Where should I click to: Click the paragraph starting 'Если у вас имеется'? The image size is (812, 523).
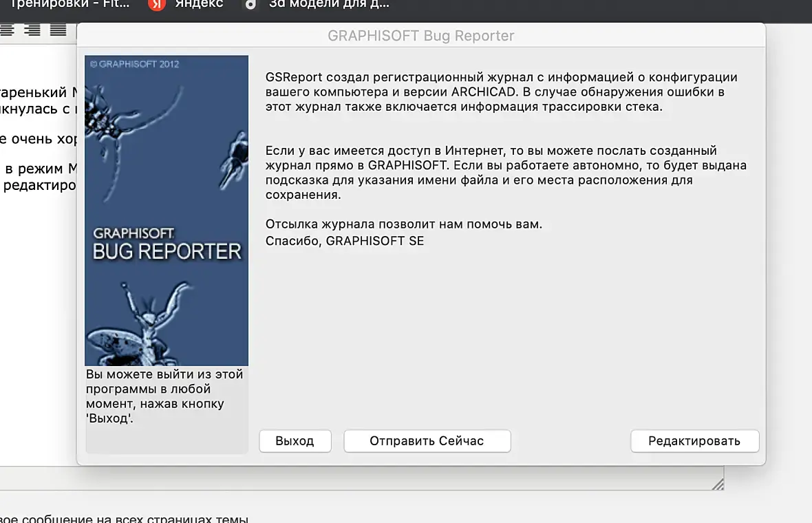pos(506,173)
